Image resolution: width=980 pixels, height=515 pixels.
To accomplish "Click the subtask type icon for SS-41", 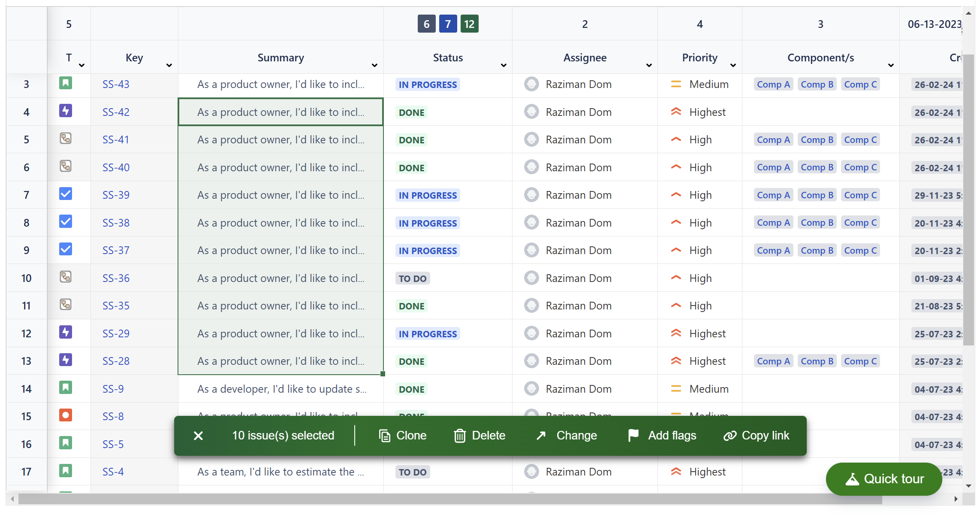I will point(65,139).
